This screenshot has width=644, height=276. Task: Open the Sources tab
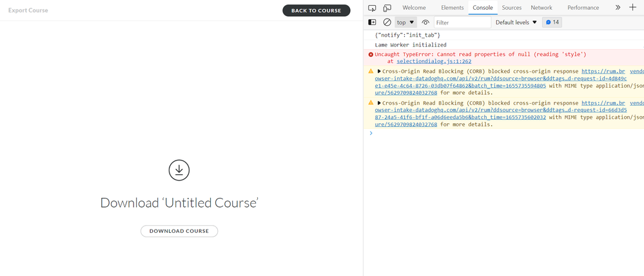point(512,7)
